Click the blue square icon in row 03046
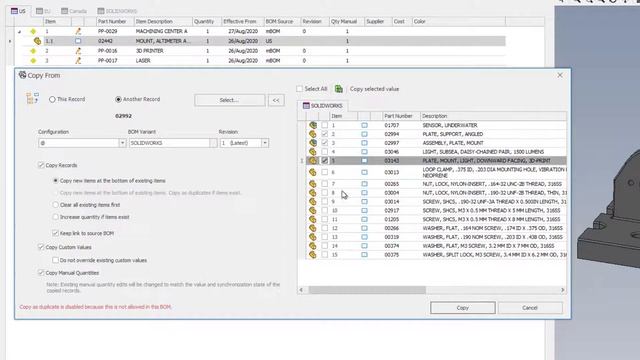 click(x=364, y=152)
